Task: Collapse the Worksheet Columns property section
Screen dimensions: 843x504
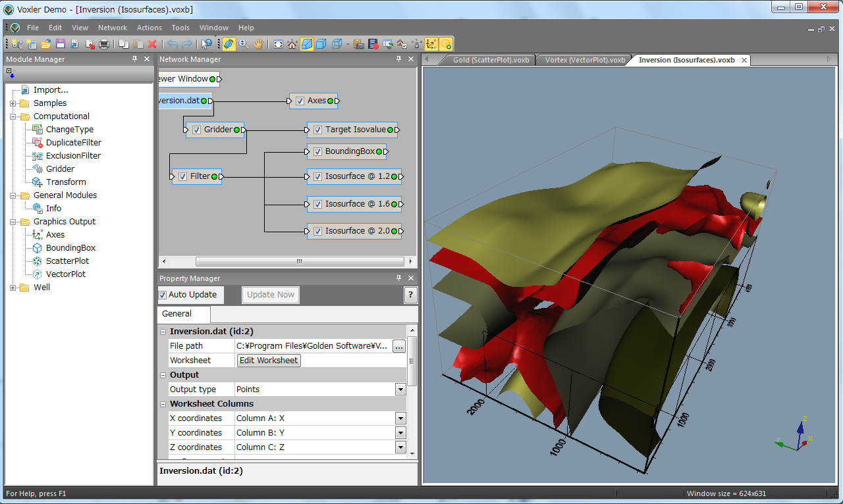Action: point(163,404)
